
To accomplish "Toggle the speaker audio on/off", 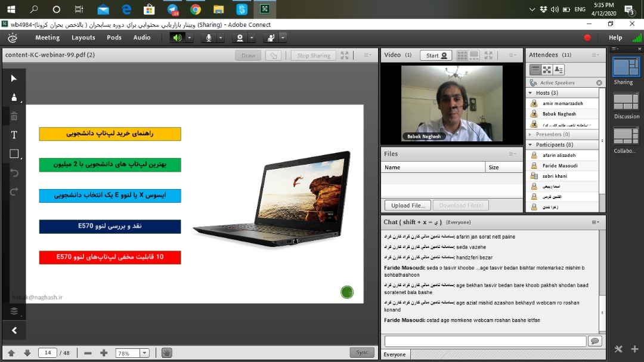I will pyautogui.click(x=177, y=38).
